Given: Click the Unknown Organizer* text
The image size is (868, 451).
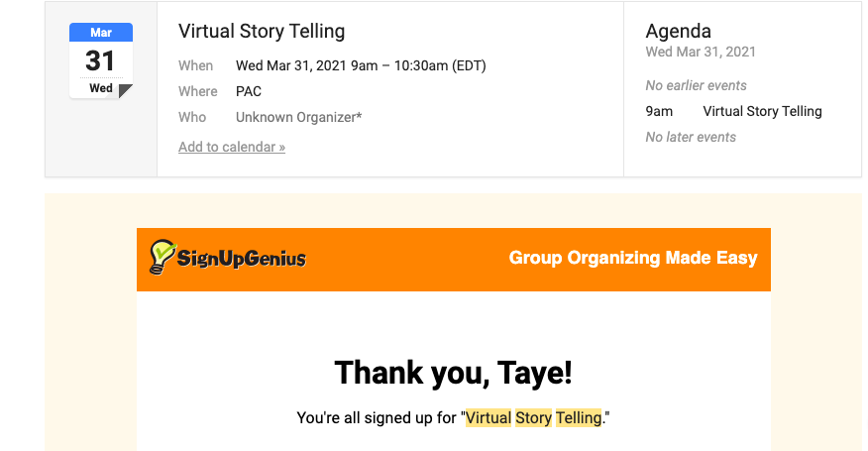Looking at the screenshot, I should [x=298, y=117].
